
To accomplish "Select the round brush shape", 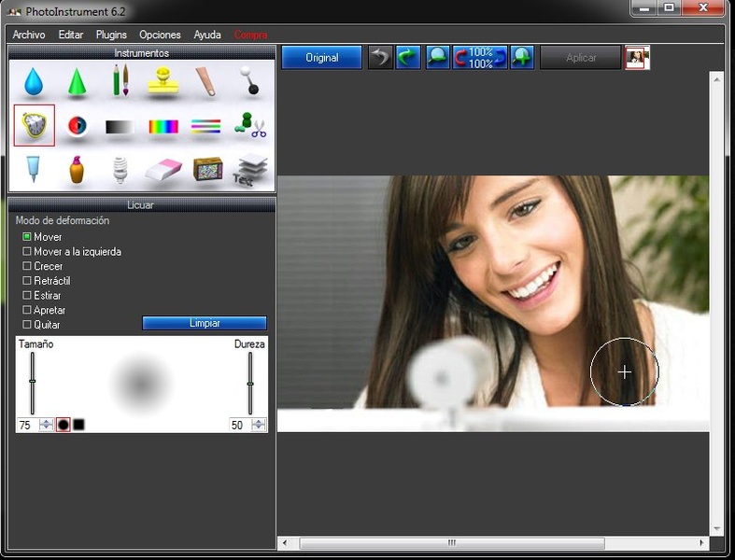I will coord(64,425).
